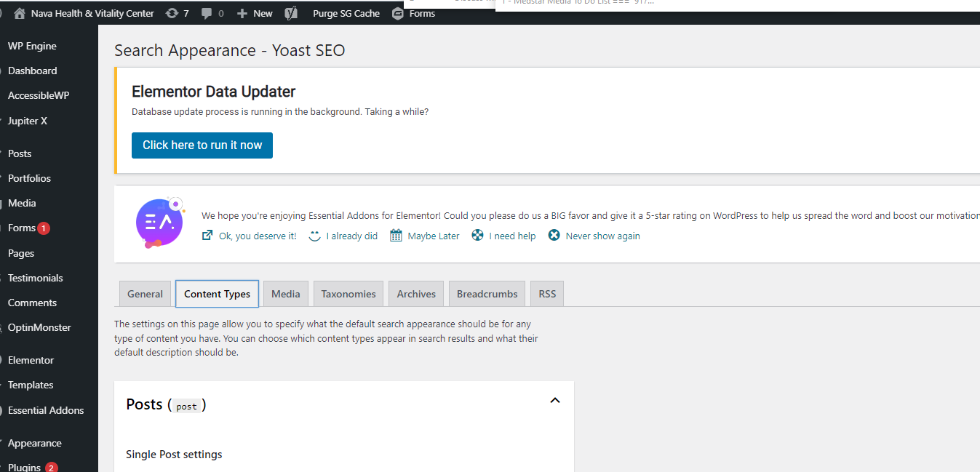Open the Yoast SEO icon in admin bar
The width and height of the screenshot is (980, 472).
tap(291, 13)
